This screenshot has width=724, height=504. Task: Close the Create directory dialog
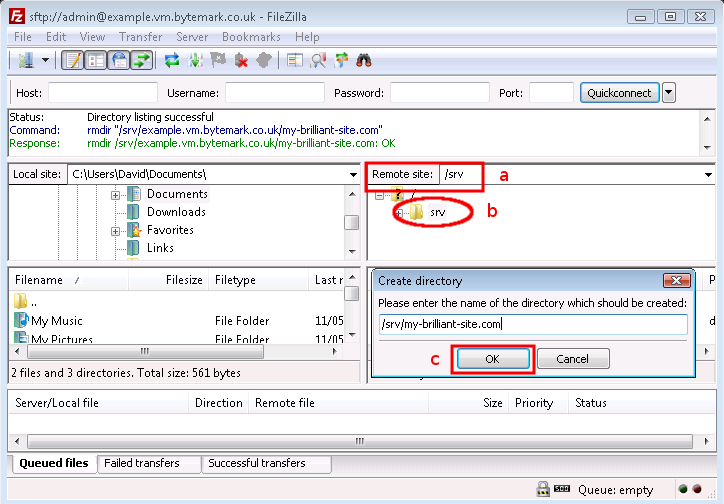tap(676, 280)
